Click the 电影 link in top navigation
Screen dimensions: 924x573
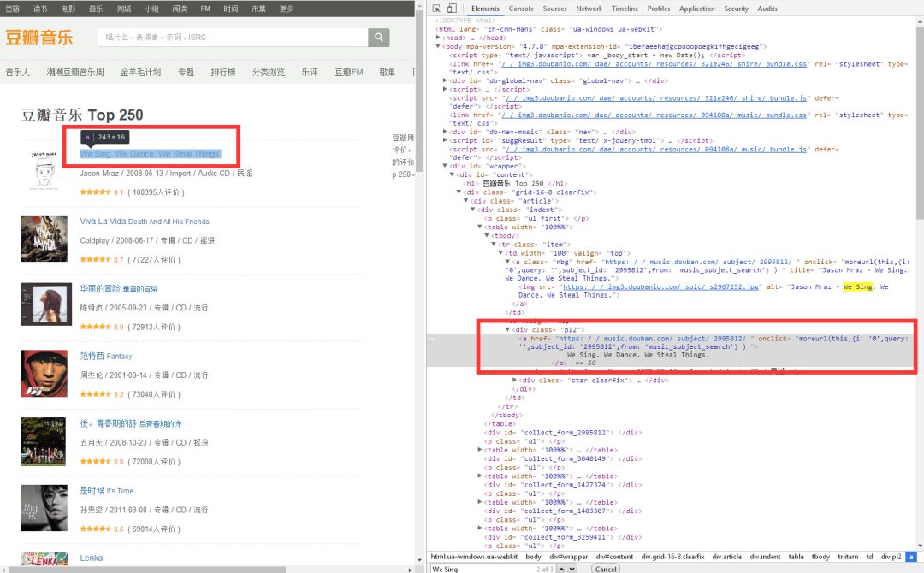tap(68, 9)
